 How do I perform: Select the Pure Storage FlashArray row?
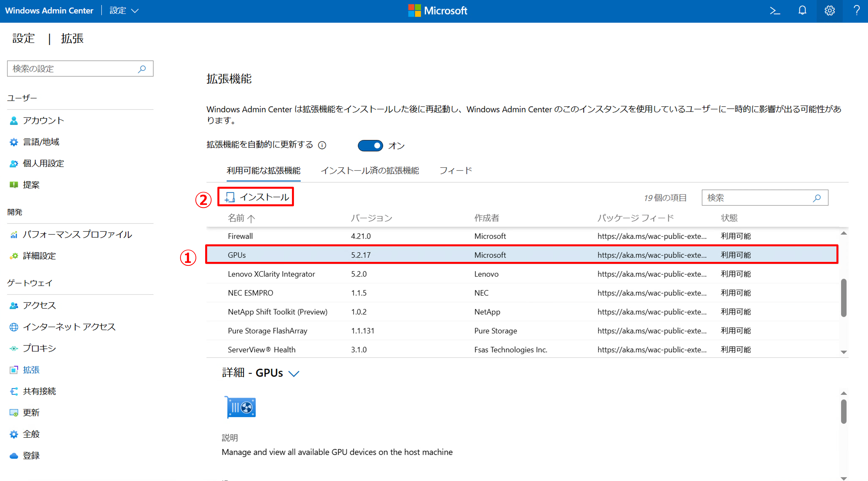(522, 331)
